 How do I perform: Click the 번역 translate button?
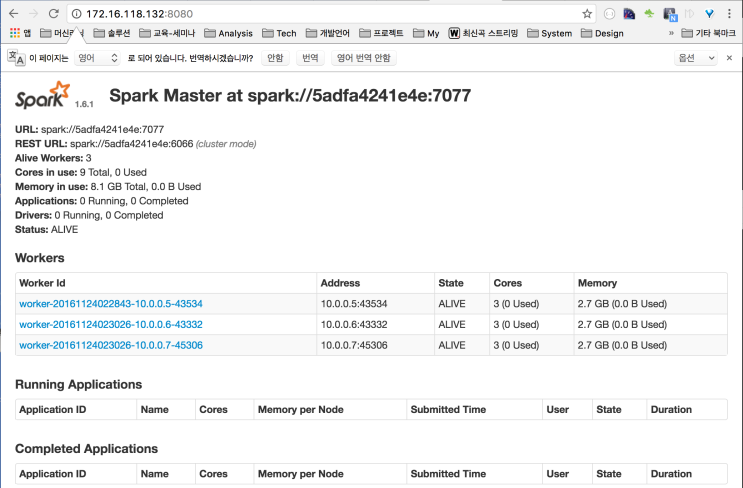click(310, 58)
